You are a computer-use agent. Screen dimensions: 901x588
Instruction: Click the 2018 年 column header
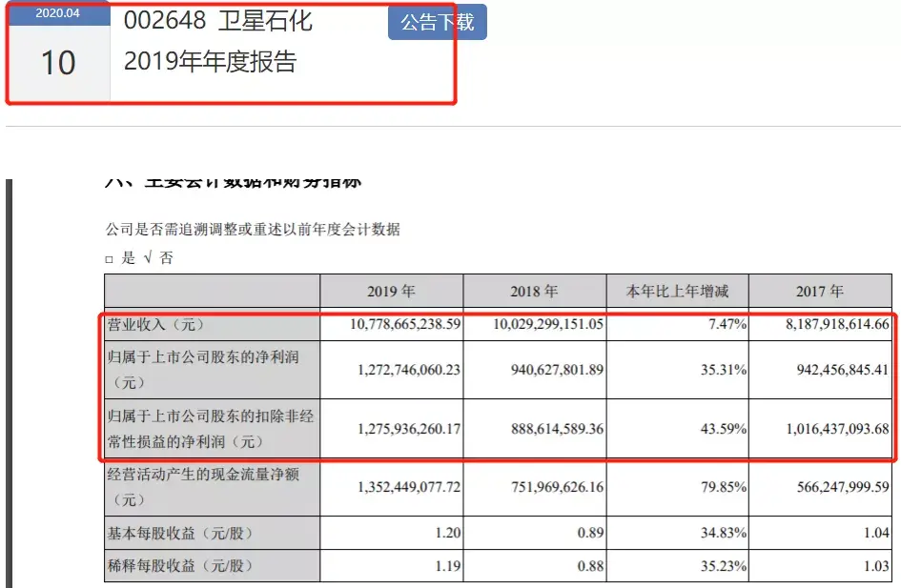click(x=534, y=291)
